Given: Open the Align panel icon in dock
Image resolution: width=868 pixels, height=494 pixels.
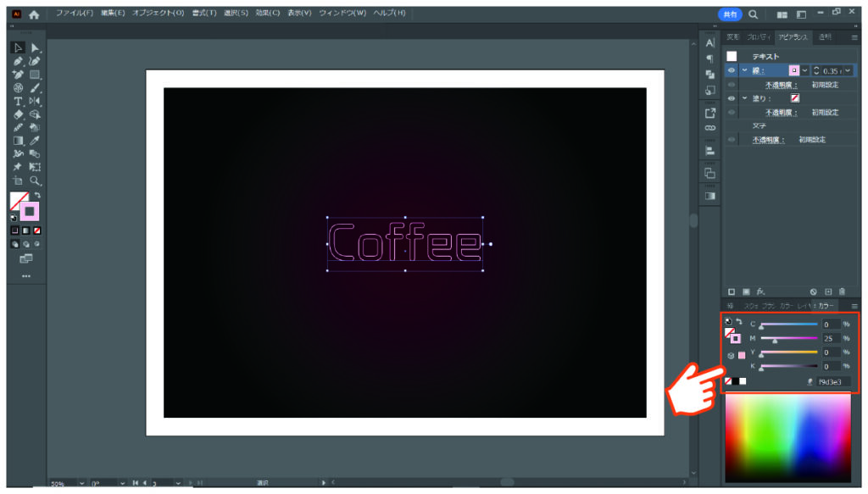Looking at the screenshot, I should (710, 151).
